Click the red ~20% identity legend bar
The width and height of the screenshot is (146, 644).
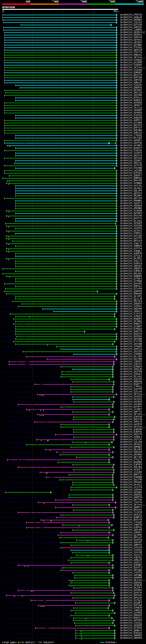(x=16, y=4)
